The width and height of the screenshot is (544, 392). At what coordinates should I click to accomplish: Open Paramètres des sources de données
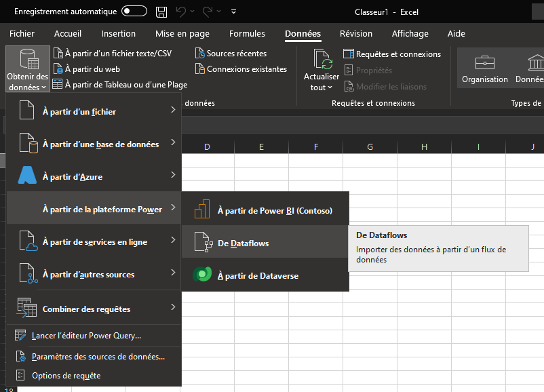coord(94,356)
